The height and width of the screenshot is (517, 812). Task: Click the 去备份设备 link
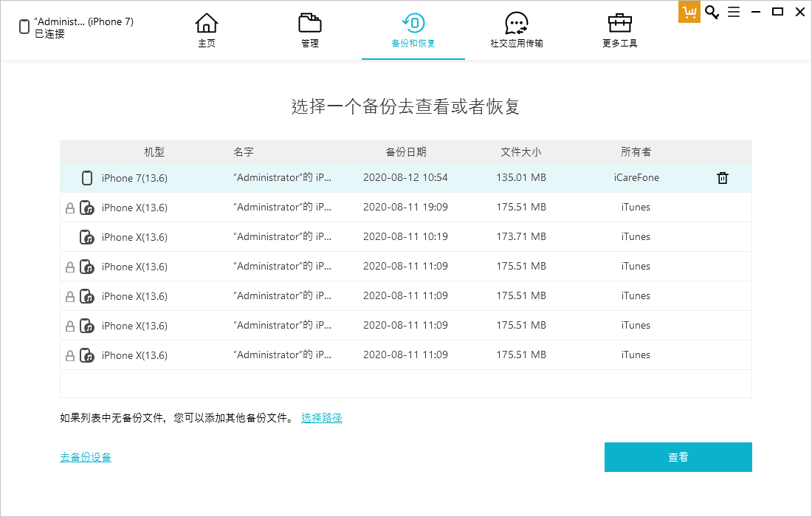[86, 457]
